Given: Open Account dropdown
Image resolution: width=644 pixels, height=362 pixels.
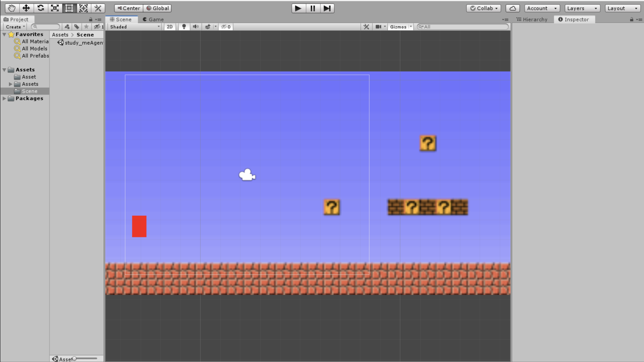Looking at the screenshot, I should point(542,8).
